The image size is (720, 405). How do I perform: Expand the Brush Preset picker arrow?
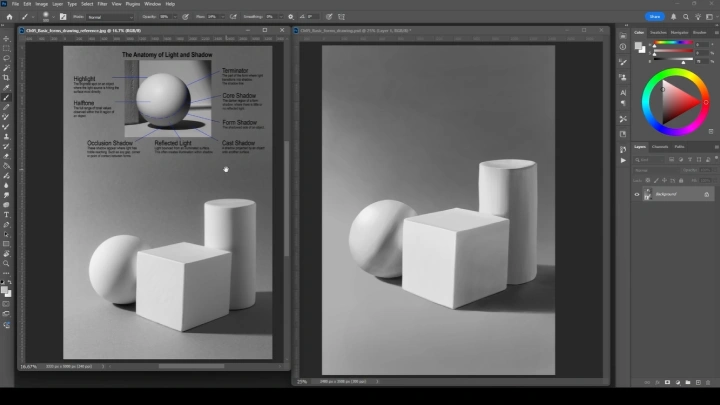click(54, 16)
